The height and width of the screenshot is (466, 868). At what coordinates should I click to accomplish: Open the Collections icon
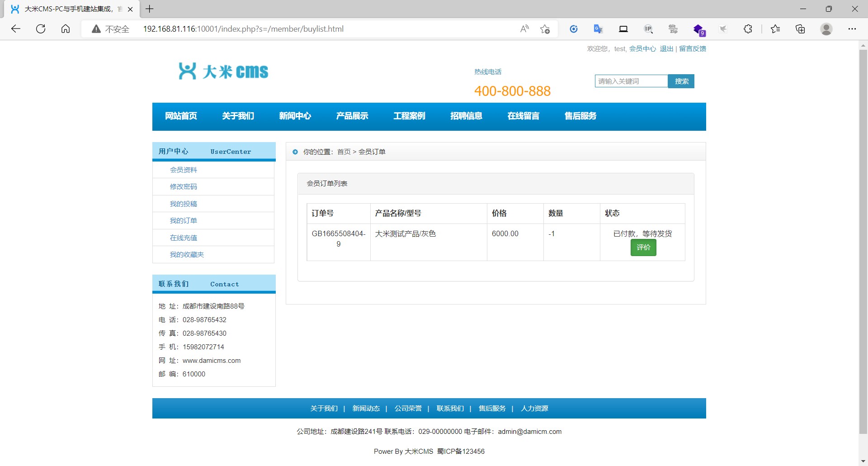click(x=800, y=29)
